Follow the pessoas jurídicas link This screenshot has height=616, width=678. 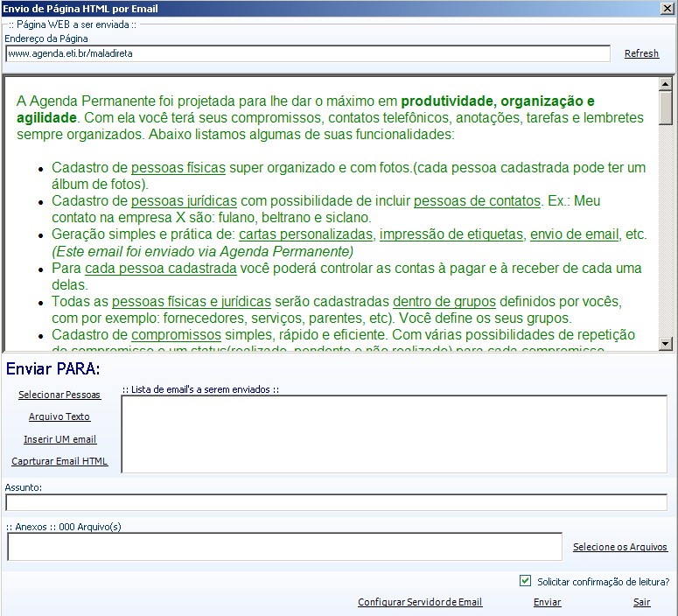point(184,201)
